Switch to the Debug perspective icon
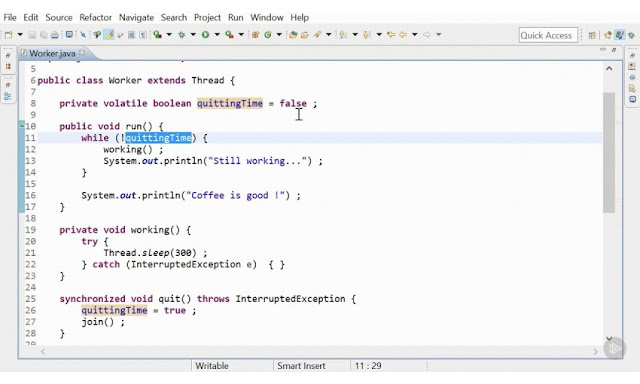Image resolution: width=640 pixels, height=384 pixels. click(631, 35)
